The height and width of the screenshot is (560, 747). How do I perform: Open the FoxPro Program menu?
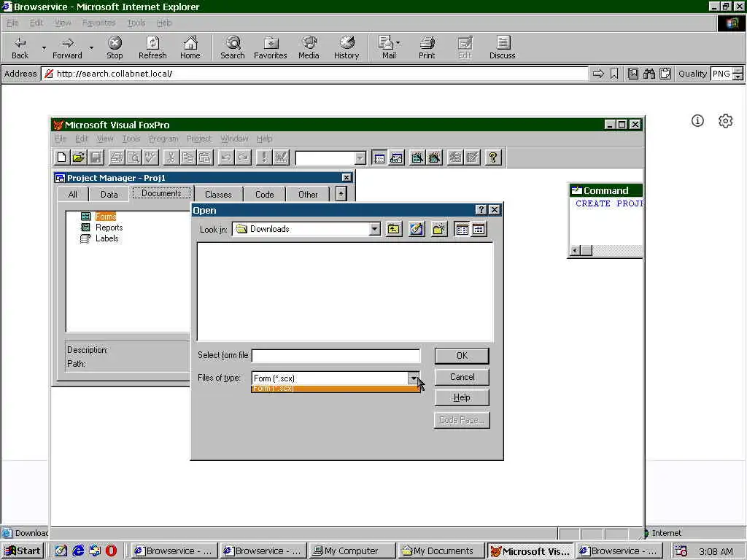(163, 139)
